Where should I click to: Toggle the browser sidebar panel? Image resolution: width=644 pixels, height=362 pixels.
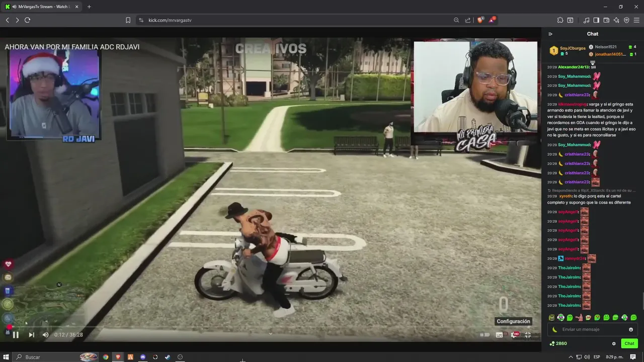click(596, 20)
